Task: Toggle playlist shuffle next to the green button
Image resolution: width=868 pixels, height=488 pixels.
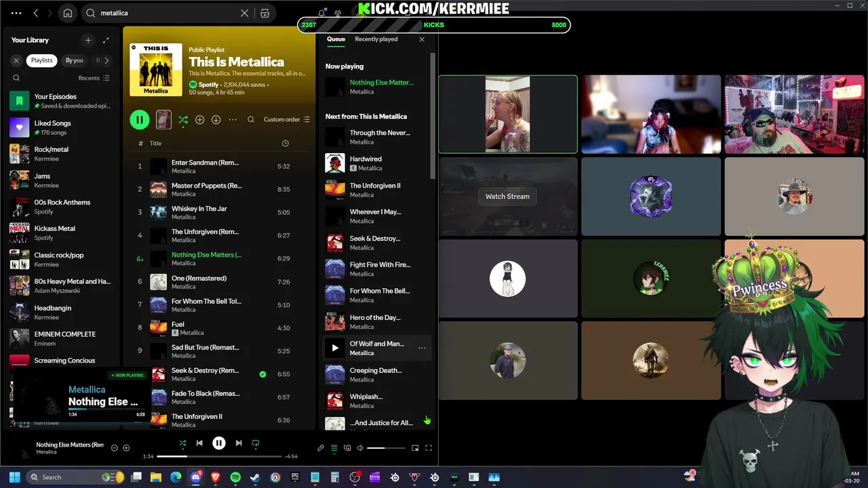Action: [183, 120]
